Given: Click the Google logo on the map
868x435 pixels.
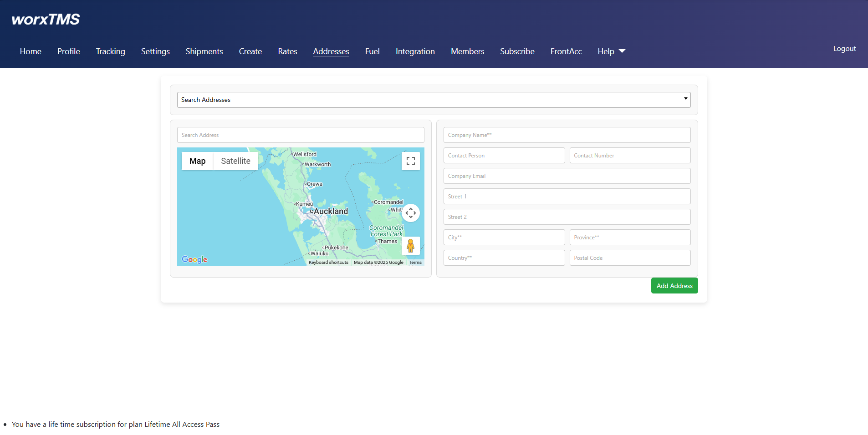Looking at the screenshot, I should 194,259.
